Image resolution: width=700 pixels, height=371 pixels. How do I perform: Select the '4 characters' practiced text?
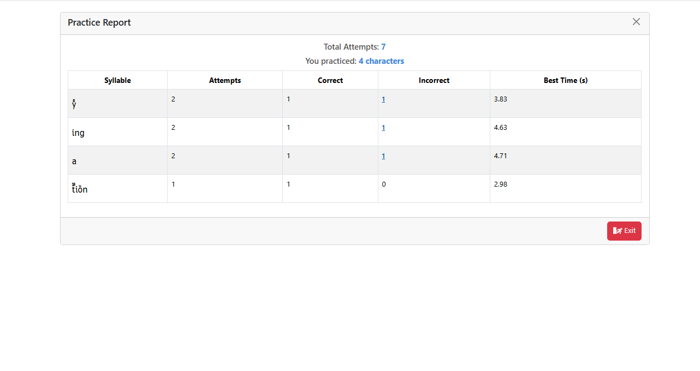[x=381, y=61]
